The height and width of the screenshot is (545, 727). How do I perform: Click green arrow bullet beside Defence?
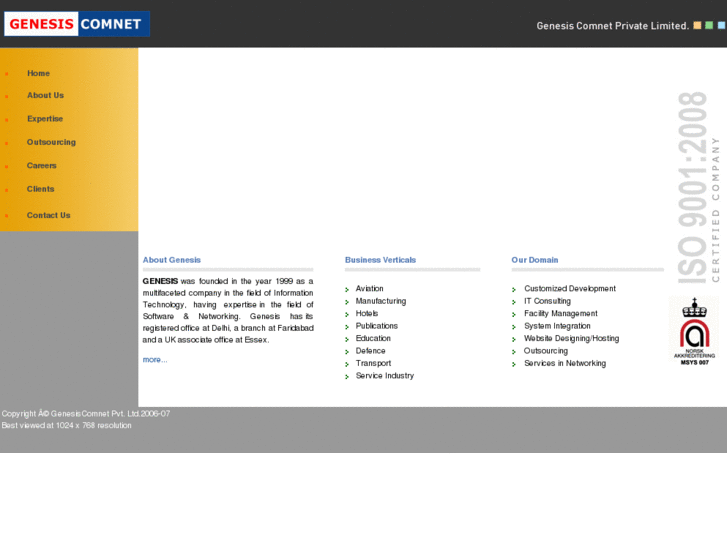point(347,353)
